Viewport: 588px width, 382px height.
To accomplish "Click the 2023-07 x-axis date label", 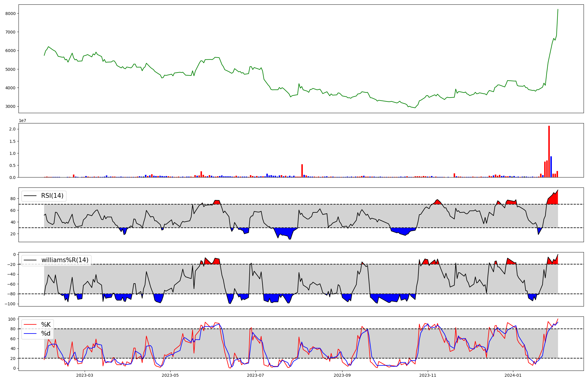I will (x=255, y=375).
